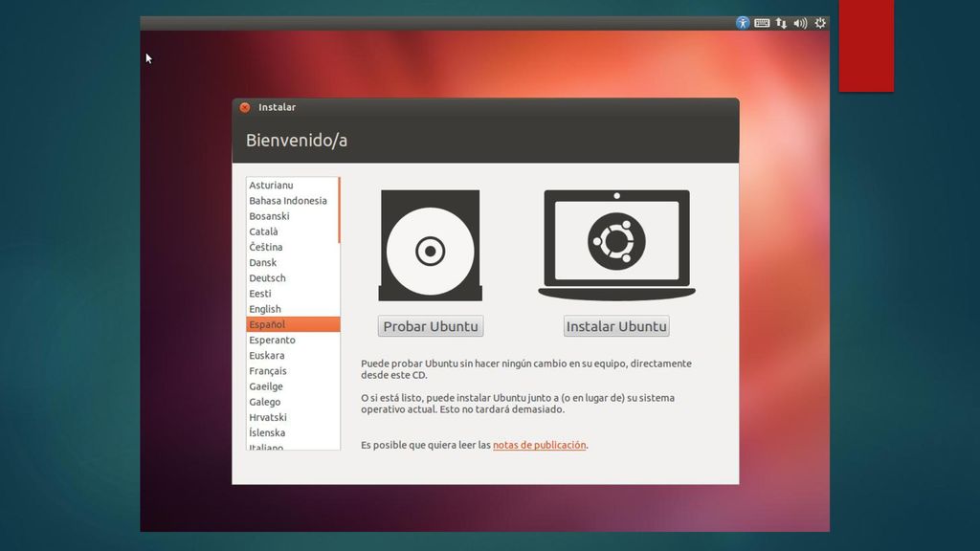
Task: Open the keyboard layout indicator
Action: point(762,23)
